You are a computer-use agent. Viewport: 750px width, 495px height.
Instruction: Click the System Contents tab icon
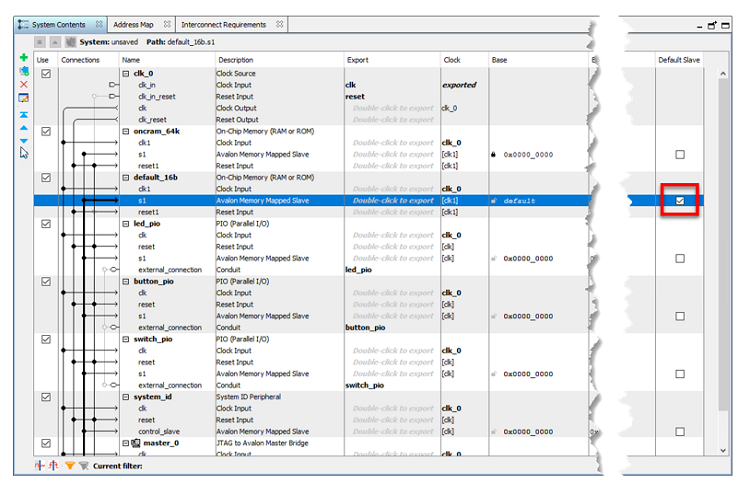[x=23, y=24]
